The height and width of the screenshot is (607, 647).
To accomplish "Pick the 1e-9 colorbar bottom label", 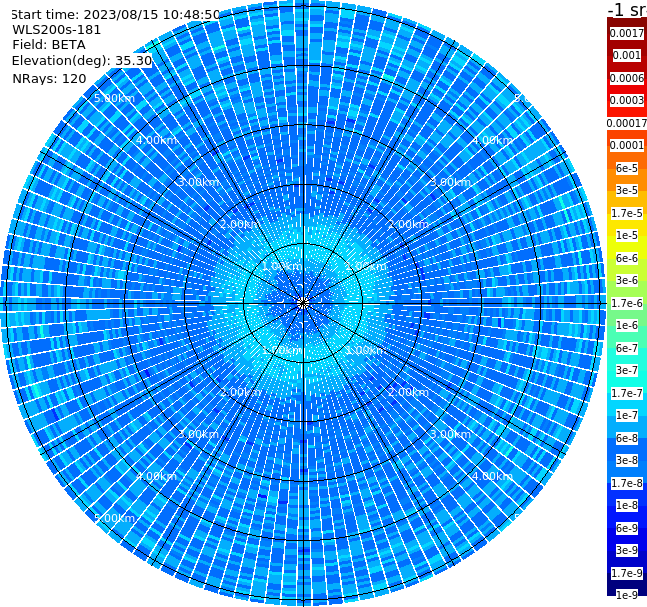I will [x=627, y=595].
